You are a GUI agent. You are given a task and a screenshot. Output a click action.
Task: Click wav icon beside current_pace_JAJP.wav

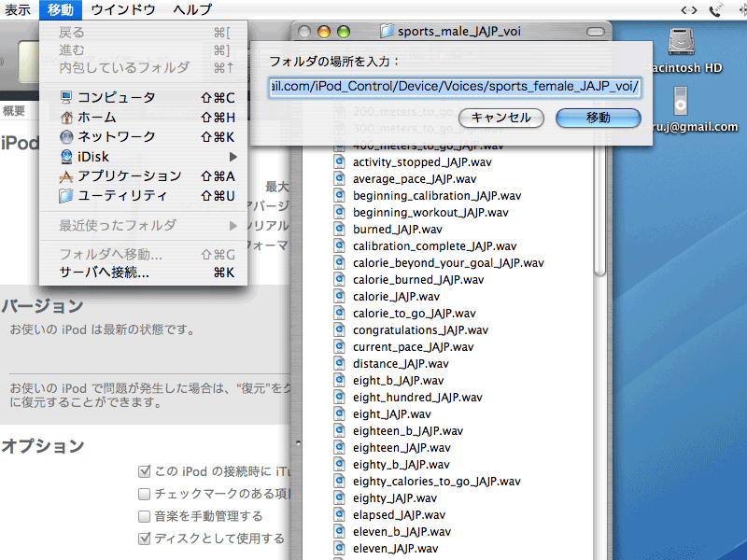(x=339, y=346)
